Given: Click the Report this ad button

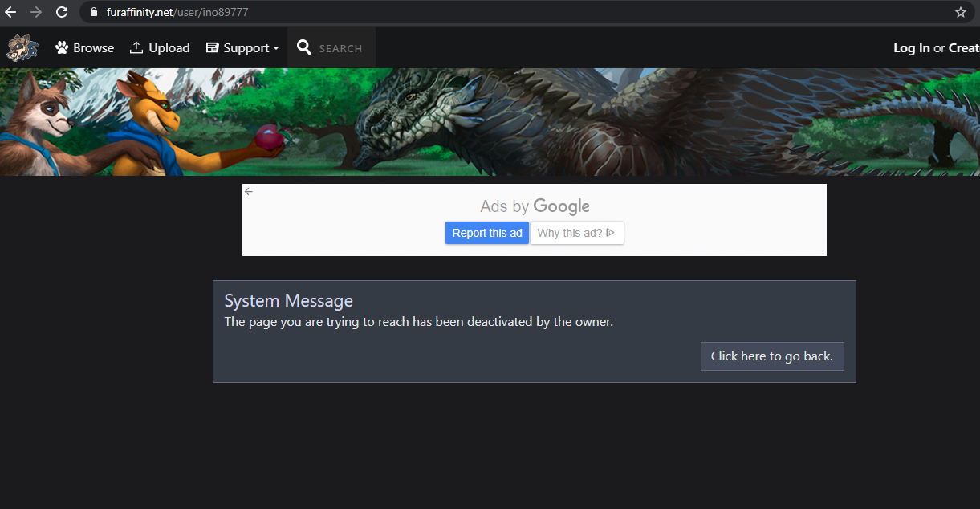Looking at the screenshot, I should 487,233.
